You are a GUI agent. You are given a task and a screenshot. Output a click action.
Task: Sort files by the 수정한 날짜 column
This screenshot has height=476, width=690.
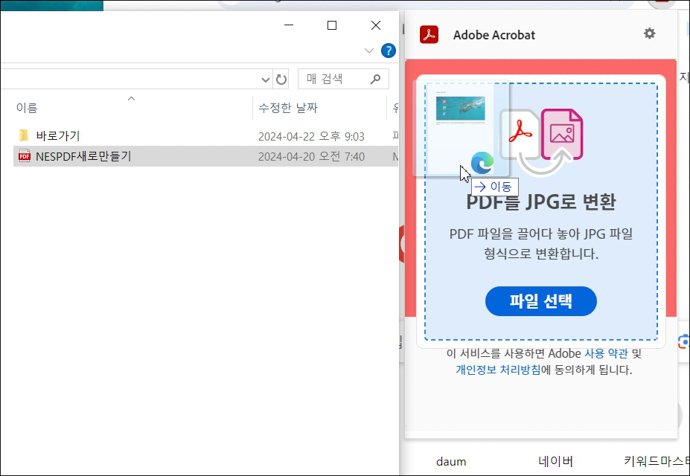pyautogui.click(x=288, y=108)
